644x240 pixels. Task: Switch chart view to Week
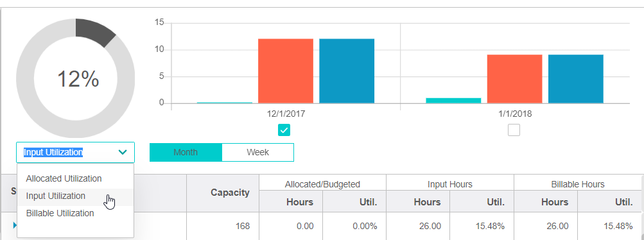tap(258, 152)
